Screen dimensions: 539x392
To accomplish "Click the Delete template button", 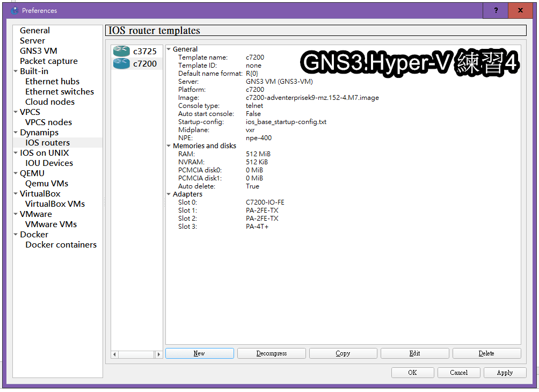I will [487, 353].
